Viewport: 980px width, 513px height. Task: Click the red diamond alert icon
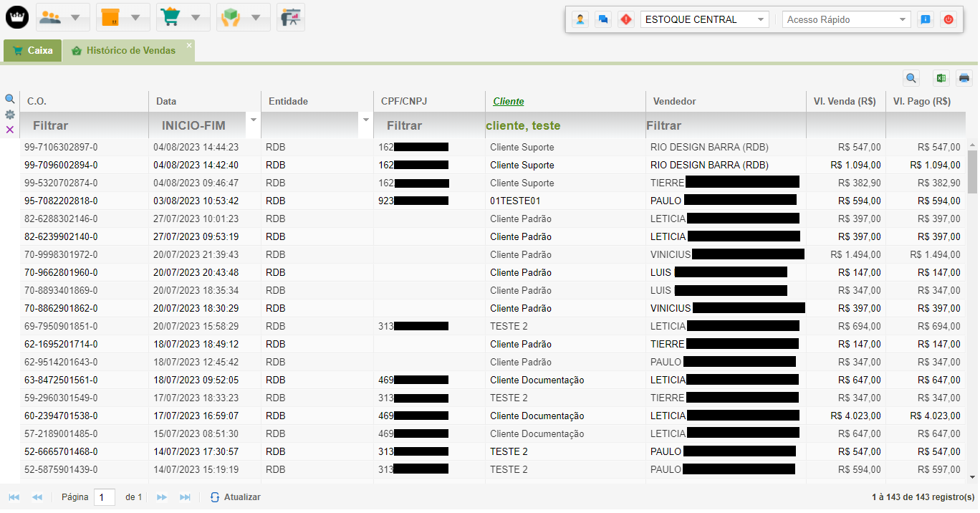pyautogui.click(x=625, y=20)
